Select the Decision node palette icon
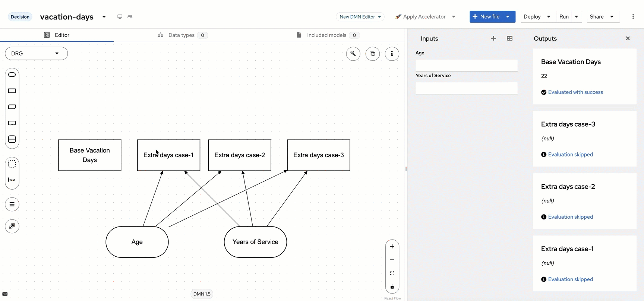The width and height of the screenshot is (644, 301). 12,91
